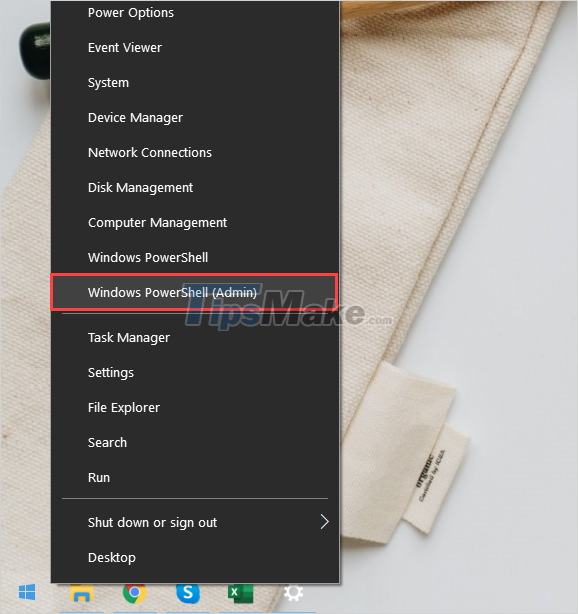
Task: Select Power Options
Action: [x=195, y=13]
